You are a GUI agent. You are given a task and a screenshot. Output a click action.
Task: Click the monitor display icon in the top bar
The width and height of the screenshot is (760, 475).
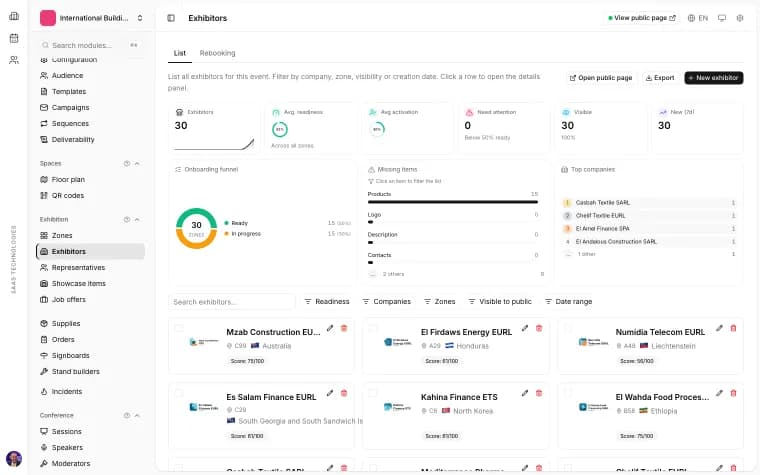[722, 18]
